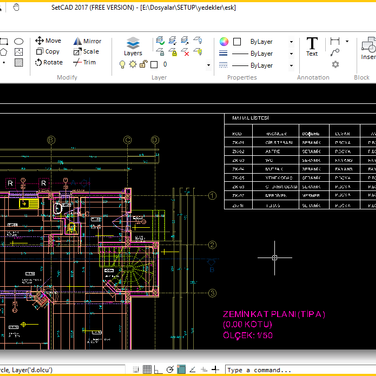Click the lineweight icon in Properties
The height and width of the screenshot is (376, 376).
(223, 53)
